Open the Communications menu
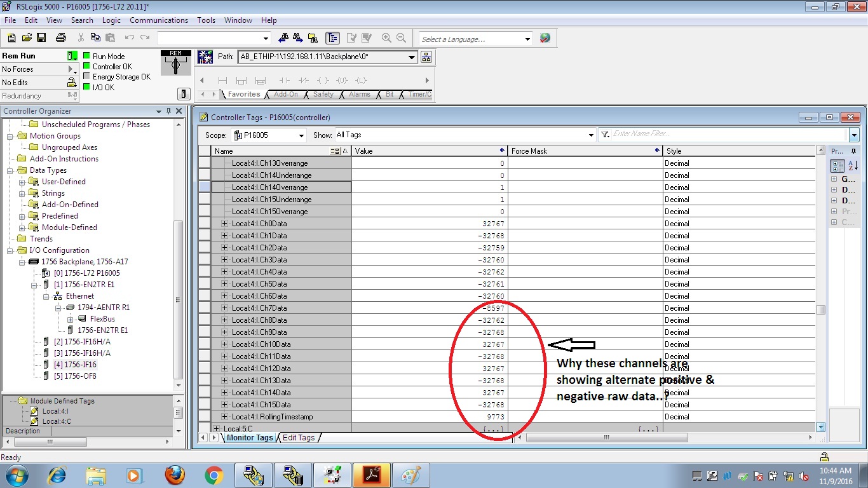Screen dimensions: 868x488 tap(159, 20)
